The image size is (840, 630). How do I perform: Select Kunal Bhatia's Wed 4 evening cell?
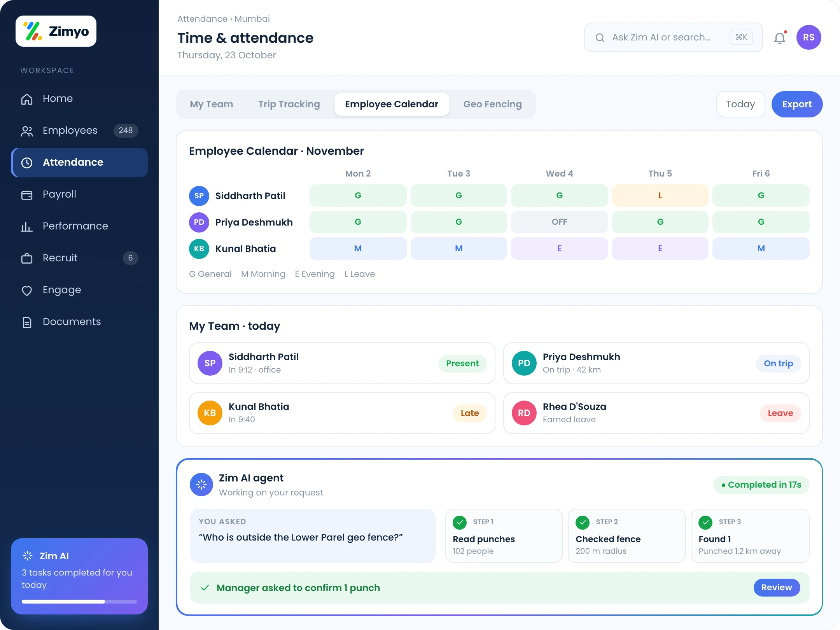pyautogui.click(x=559, y=248)
